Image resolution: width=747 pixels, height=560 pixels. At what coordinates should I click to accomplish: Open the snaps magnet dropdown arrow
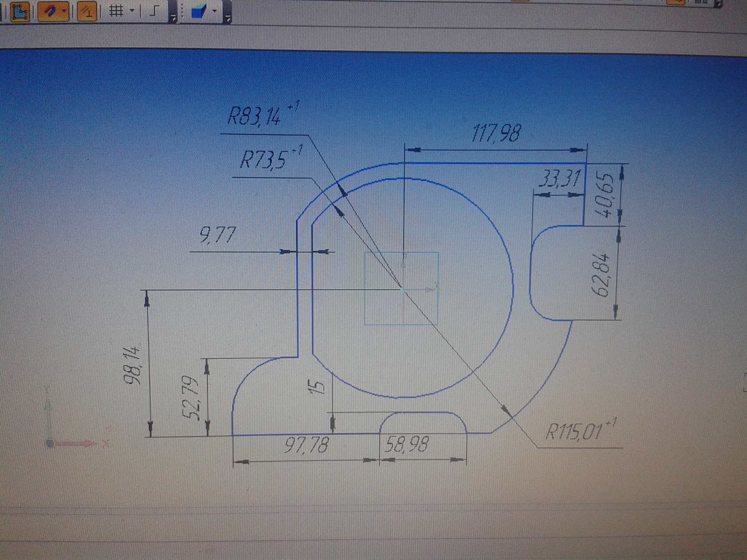pos(65,11)
